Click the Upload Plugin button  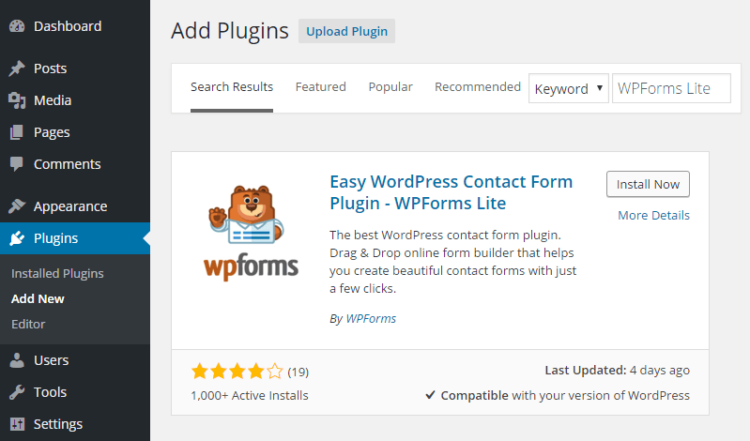(x=347, y=31)
